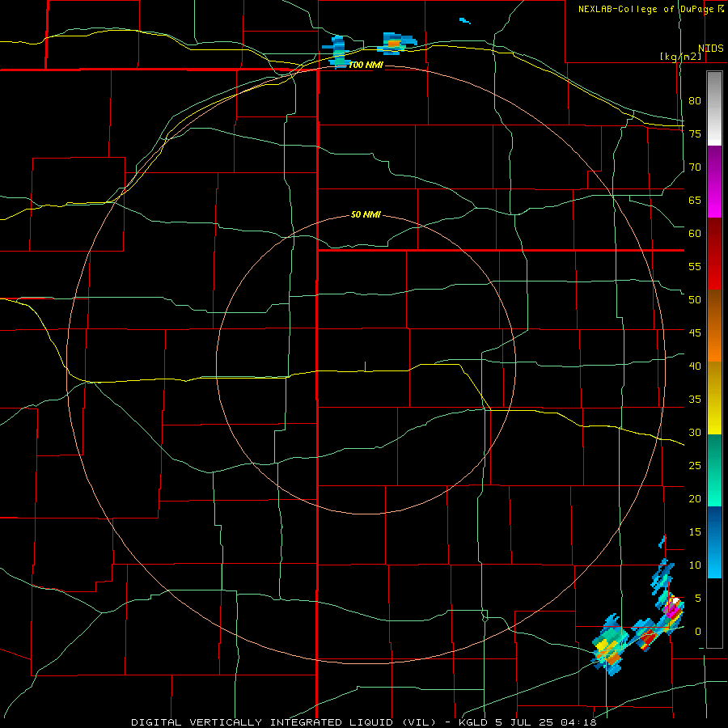This screenshot has height=728, width=728.
Task: Click the orange-core storm cell above the 100 NMI ring
Action: pyautogui.click(x=396, y=44)
